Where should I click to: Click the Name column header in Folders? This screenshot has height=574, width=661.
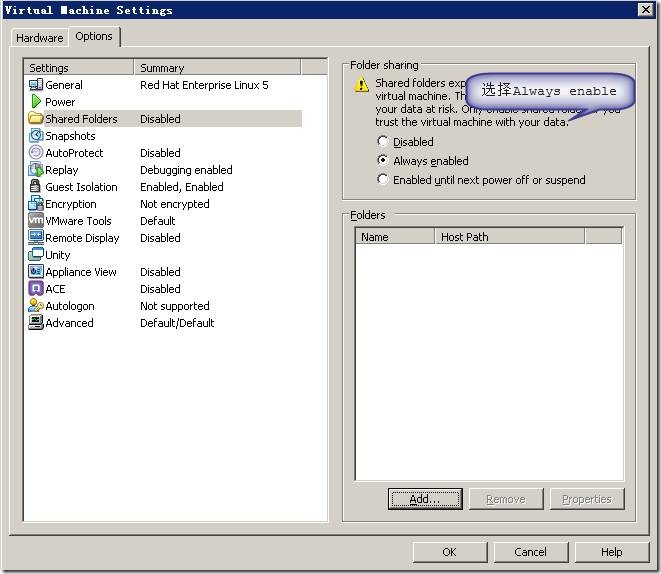click(x=395, y=237)
